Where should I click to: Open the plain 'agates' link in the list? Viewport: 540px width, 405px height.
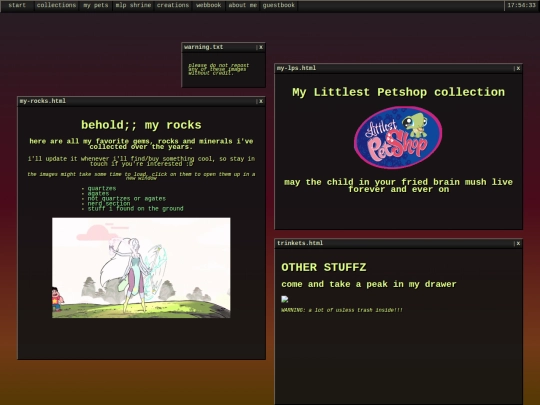click(x=98, y=194)
